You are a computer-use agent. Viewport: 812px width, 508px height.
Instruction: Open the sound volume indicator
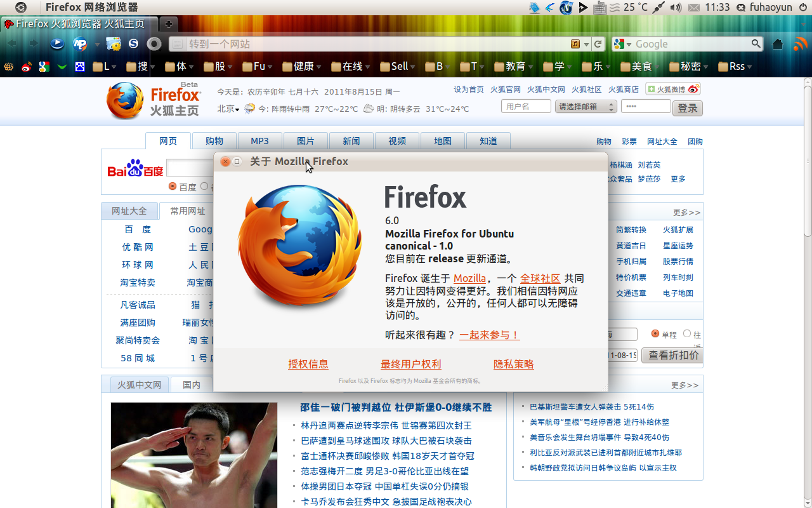(x=676, y=8)
